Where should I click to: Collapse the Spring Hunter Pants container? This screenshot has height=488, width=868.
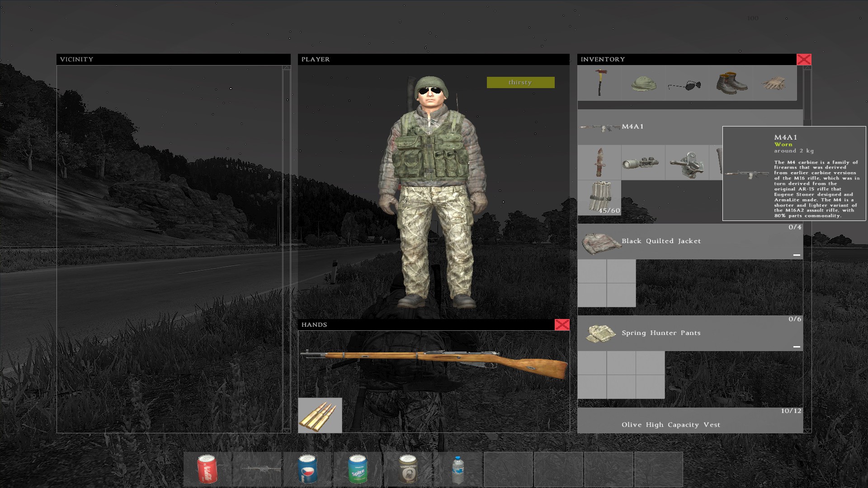pyautogui.click(x=797, y=347)
